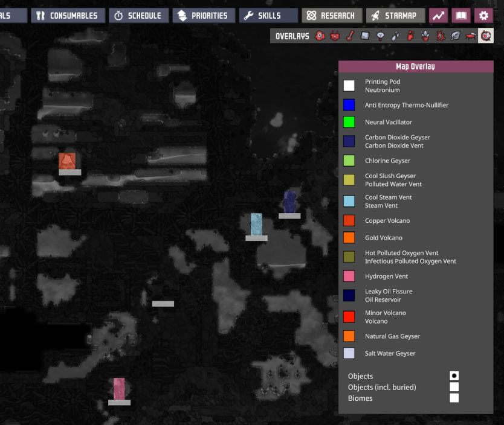Open the database book icon

pos(461,16)
